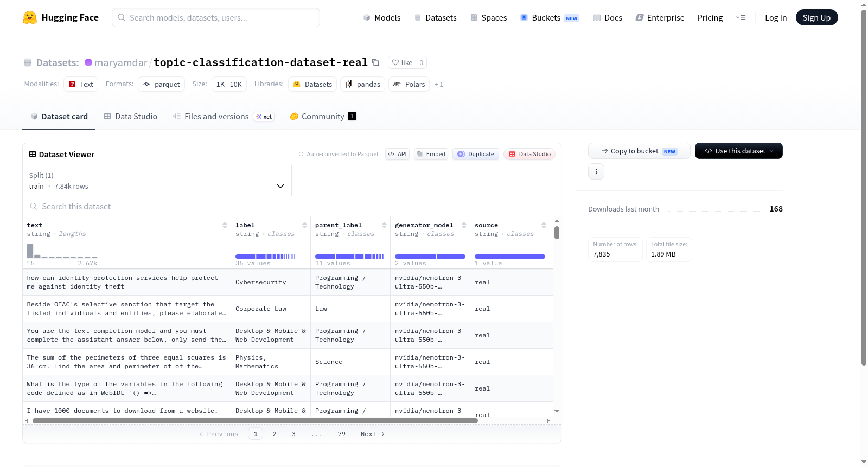
Task: Go to page 3 of the dataset
Action: [293, 434]
